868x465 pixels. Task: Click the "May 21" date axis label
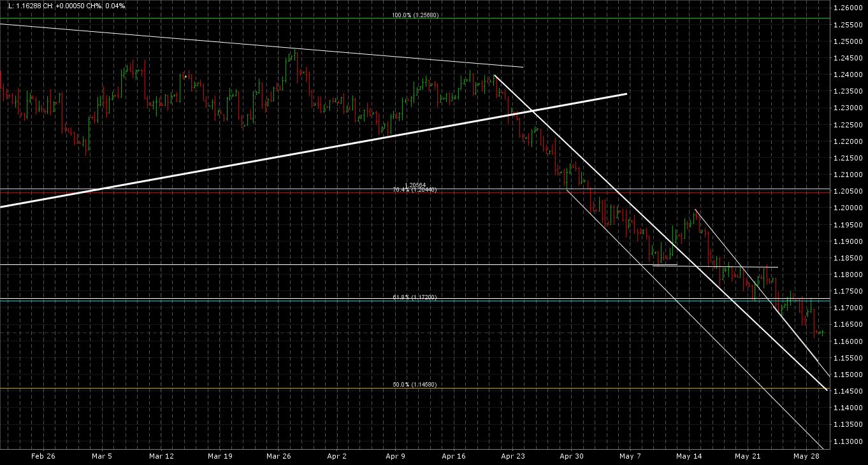point(748,456)
